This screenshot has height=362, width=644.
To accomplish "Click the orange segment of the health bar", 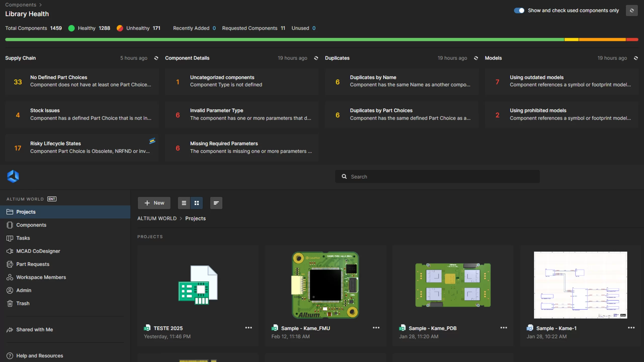I will [602, 39].
